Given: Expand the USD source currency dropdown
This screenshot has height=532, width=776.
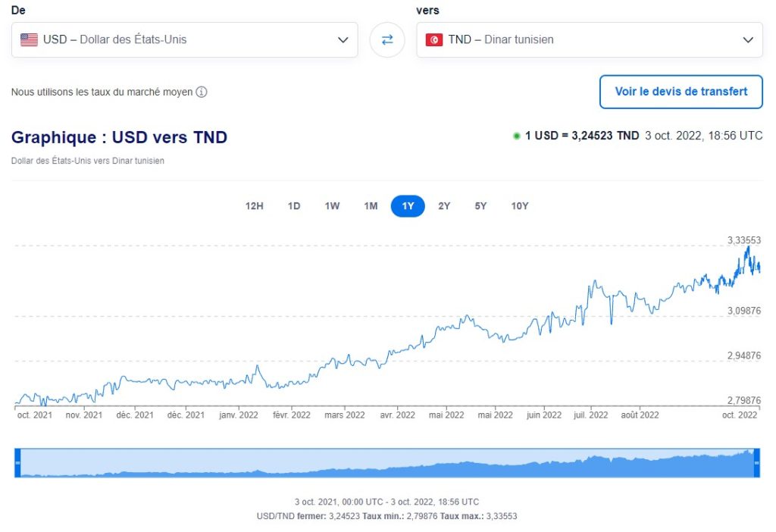Looking at the screenshot, I should pos(343,39).
